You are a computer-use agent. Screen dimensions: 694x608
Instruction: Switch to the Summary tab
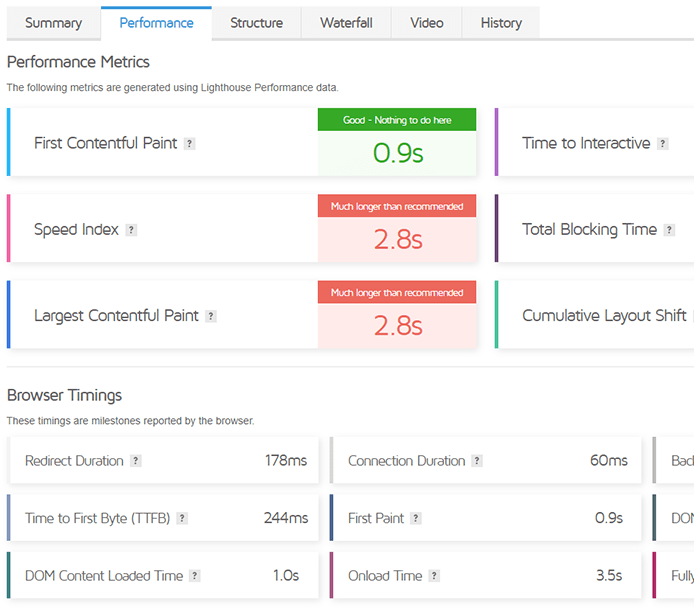[x=53, y=23]
